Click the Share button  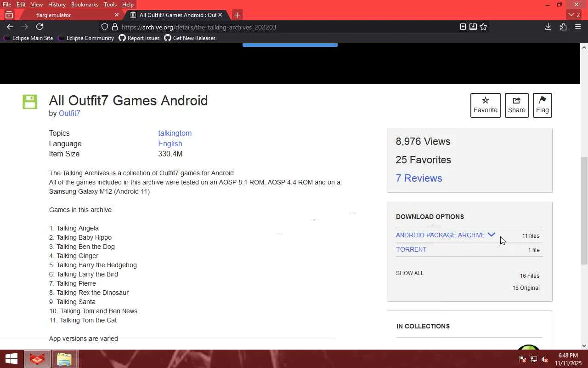point(517,105)
